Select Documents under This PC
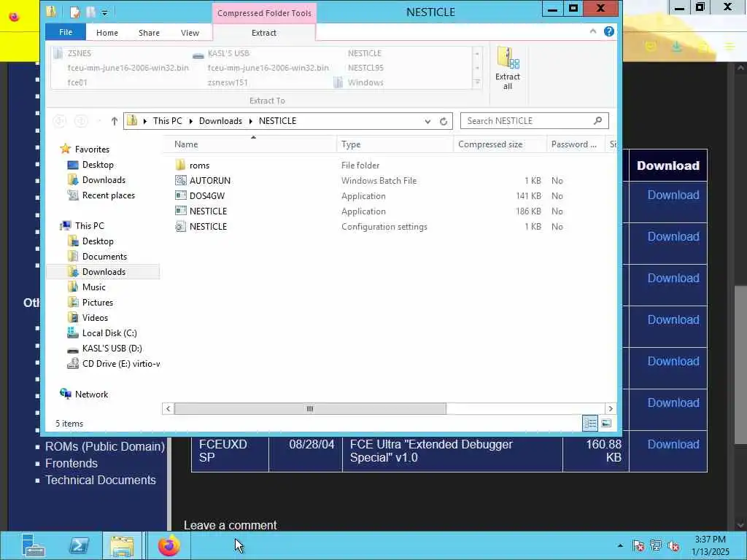The image size is (747, 560). point(104,256)
